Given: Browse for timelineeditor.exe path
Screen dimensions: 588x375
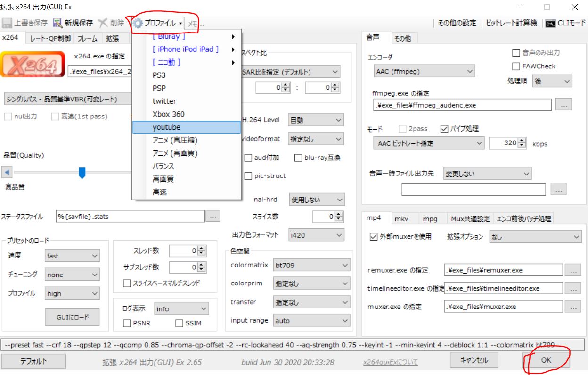Looking at the screenshot, I should [x=573, y=288].
